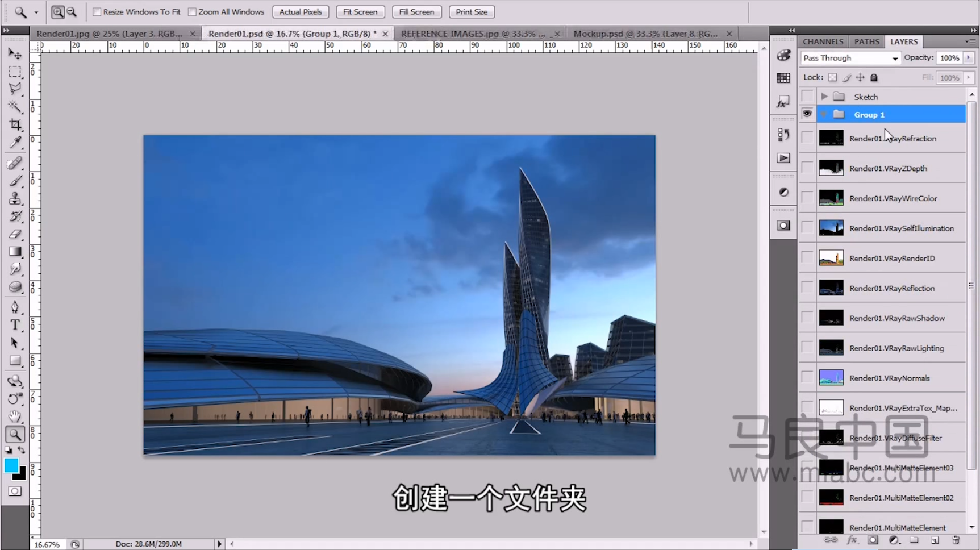This screenshot has height=550, width=980.
Task: Switch to the Channels tab
Action: (x=823, y=41)
